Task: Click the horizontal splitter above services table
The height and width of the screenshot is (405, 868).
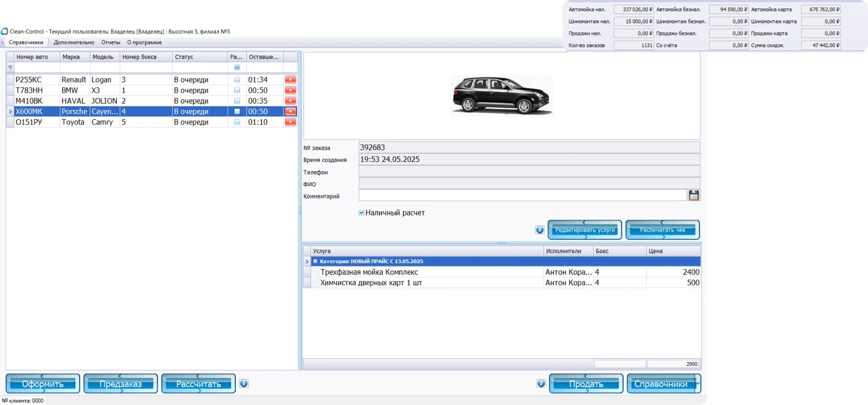Action: (x=502, y=243)
